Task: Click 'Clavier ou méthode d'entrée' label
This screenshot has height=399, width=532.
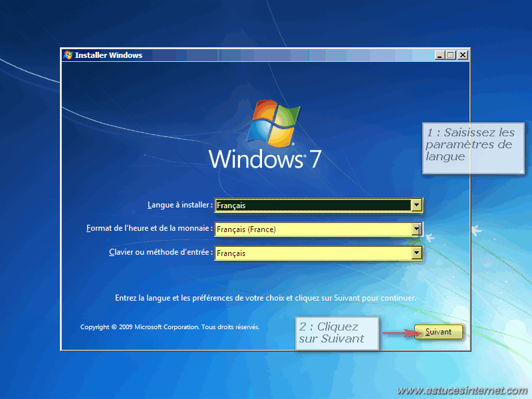Action: [161, 252]
